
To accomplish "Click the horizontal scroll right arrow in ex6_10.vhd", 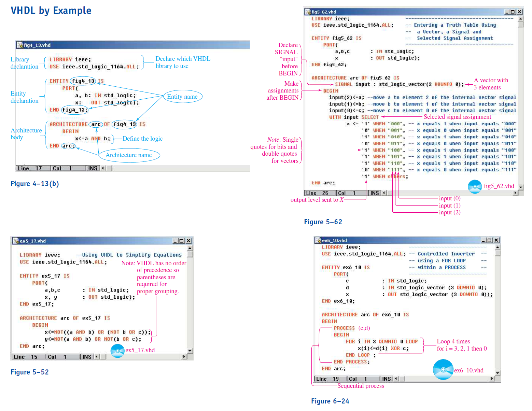I will (x=492, y=379).
